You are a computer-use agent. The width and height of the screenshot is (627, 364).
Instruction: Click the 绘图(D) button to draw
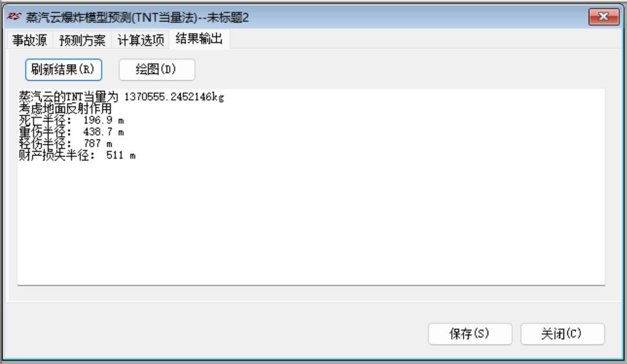(156, 69)
